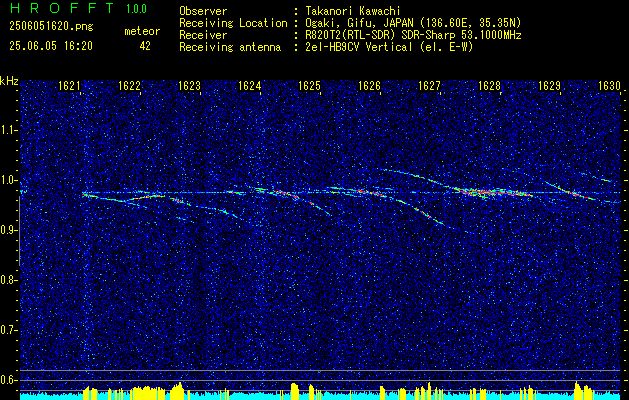
Task: Click time marker 1621
Action: pos(69,86)
